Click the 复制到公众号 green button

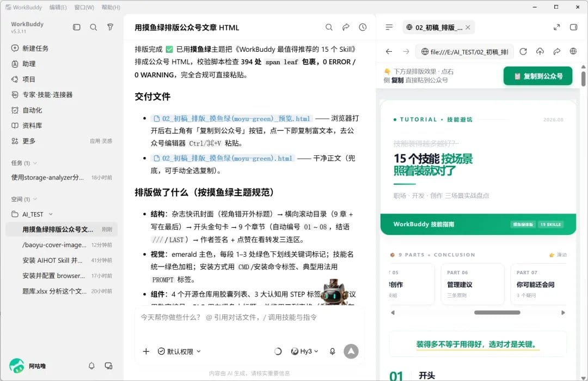tap(538, 76)
